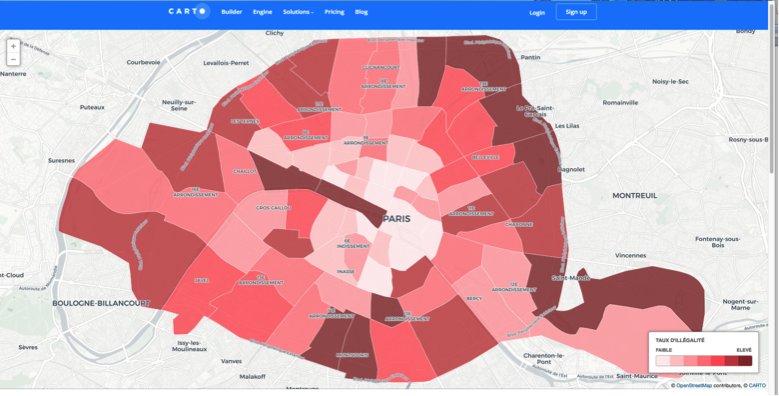The width and height of the screenshot is (779, 396).
Task: Select the darkest maroon legend swatch
Action: [x=745, y=361]
